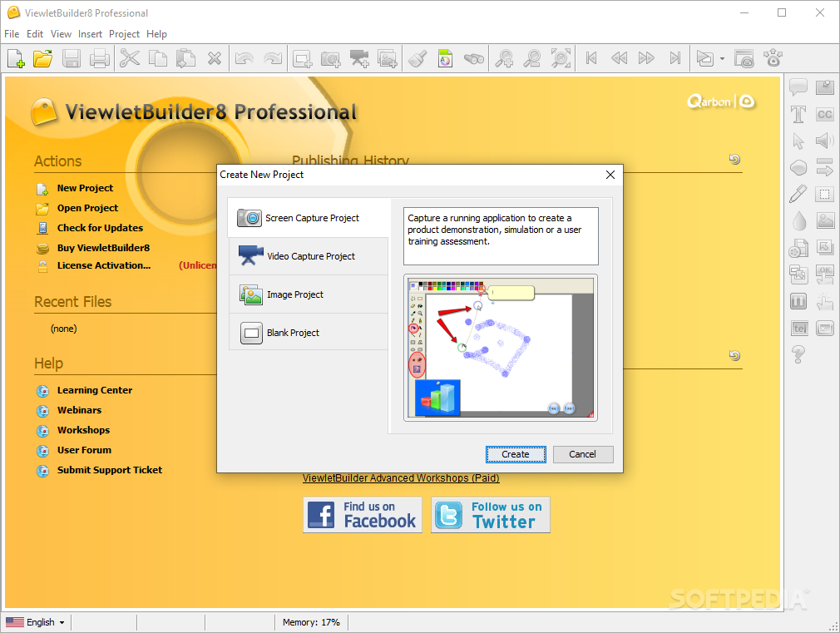Screen dimensions: 840x633
Task: Open the View menu
Action: click(x=61, y=34)
